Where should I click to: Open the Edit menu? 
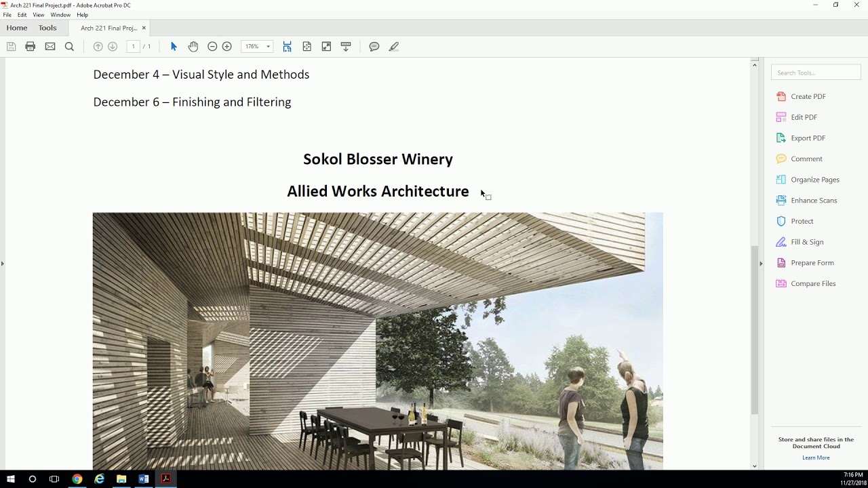point(22,15)
